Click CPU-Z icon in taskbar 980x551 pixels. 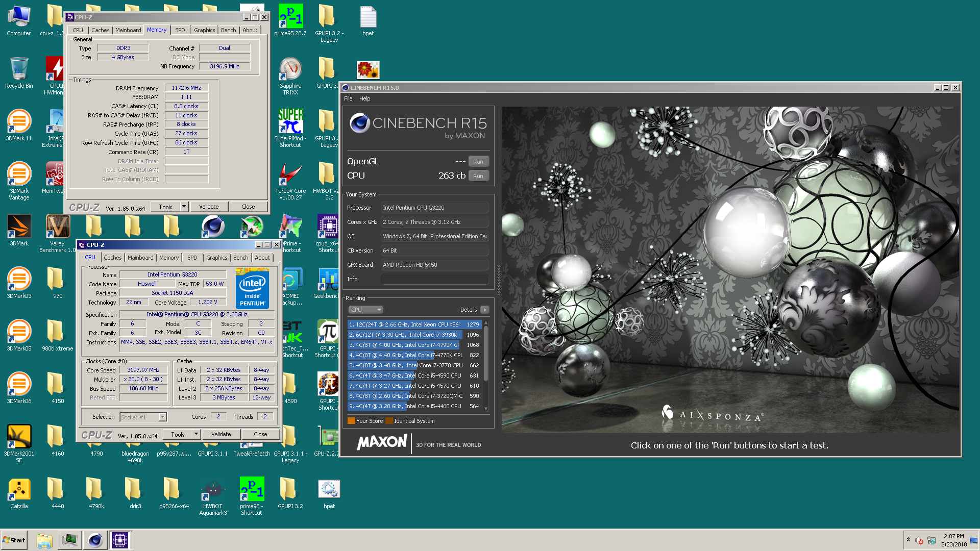pos(120,540)
